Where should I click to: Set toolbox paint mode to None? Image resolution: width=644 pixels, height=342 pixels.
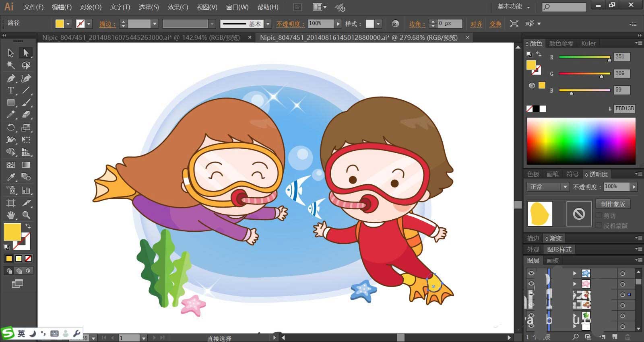tap(28, 259)
